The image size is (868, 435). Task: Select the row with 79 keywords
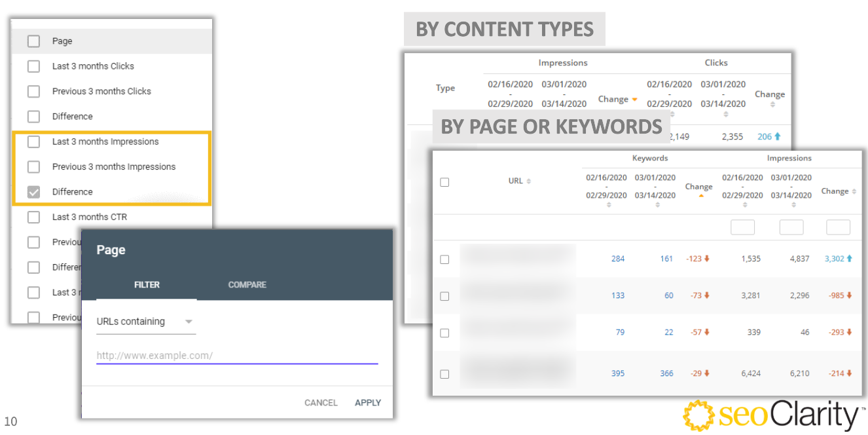point(444,333)
